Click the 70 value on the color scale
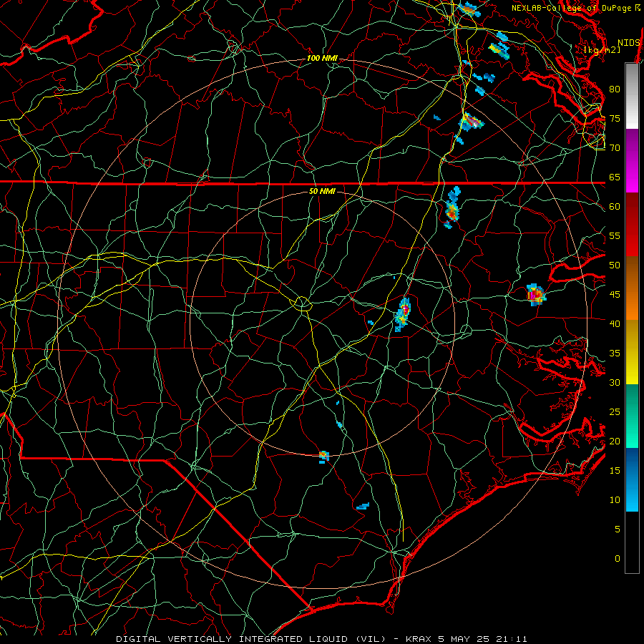This screenshot has width=644, height=644. tap(615, 148)
